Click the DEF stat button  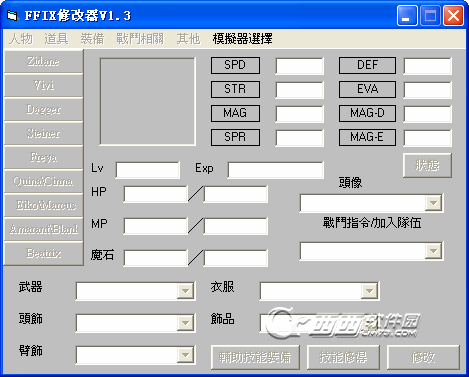pos(367,65)
